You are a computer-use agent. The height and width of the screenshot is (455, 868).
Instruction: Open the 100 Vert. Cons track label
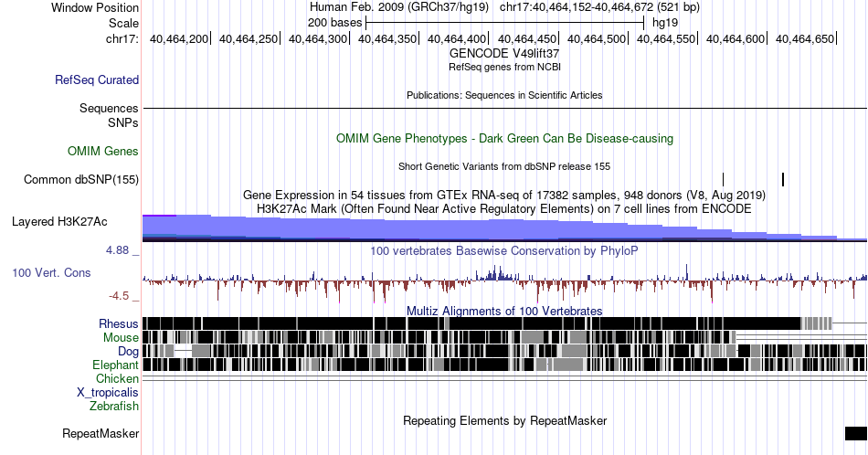51,272
